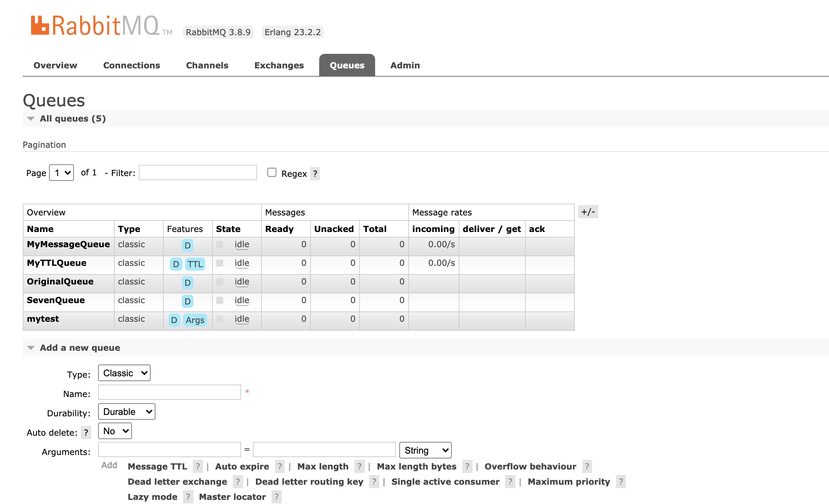Click help icon beside Overflow behaviour
Screen dimensions: 829x504
587,466
